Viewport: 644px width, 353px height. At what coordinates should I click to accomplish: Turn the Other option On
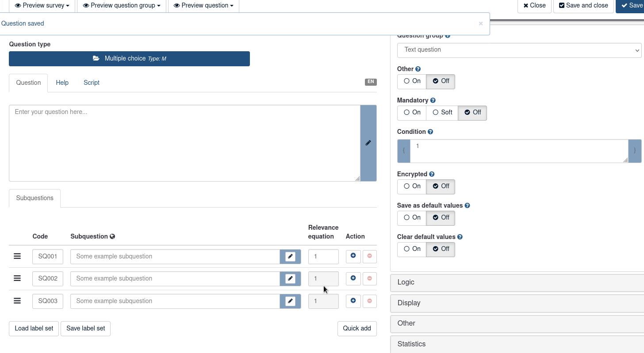point(412,81)
